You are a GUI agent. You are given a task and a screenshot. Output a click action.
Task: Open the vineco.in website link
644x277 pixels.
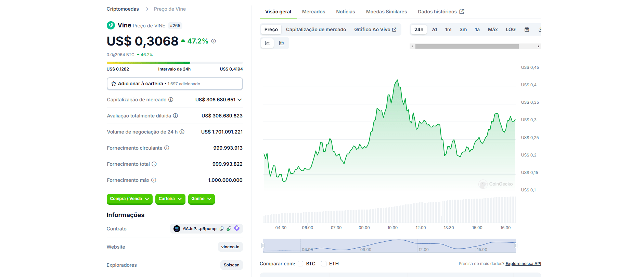230,247
